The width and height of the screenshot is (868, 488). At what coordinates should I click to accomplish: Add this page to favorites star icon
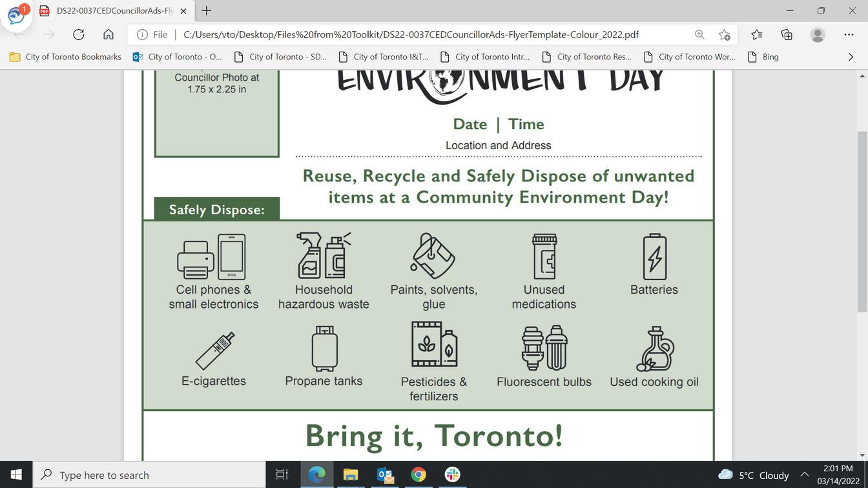(725, 35)
